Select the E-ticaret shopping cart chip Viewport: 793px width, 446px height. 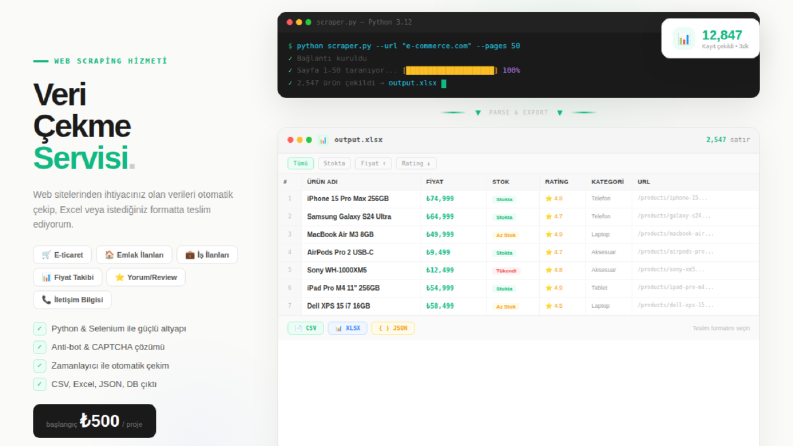62,255
